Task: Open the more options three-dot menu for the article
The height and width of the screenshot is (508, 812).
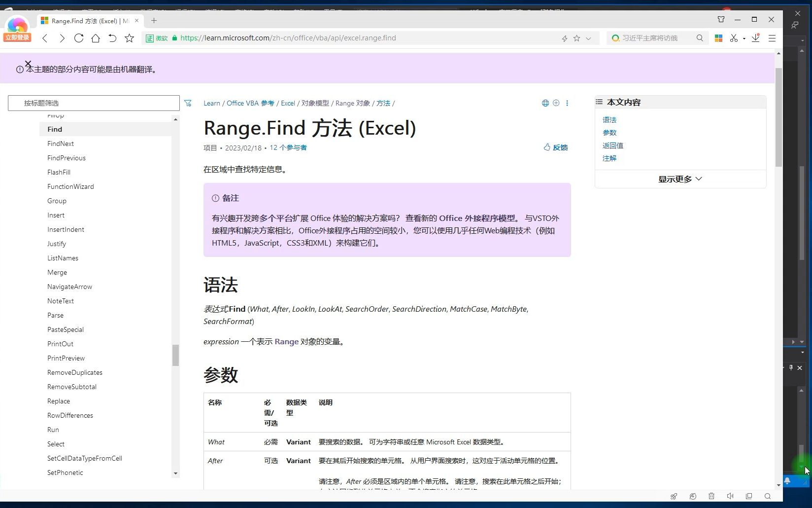Action: click(x=568, y=103)
